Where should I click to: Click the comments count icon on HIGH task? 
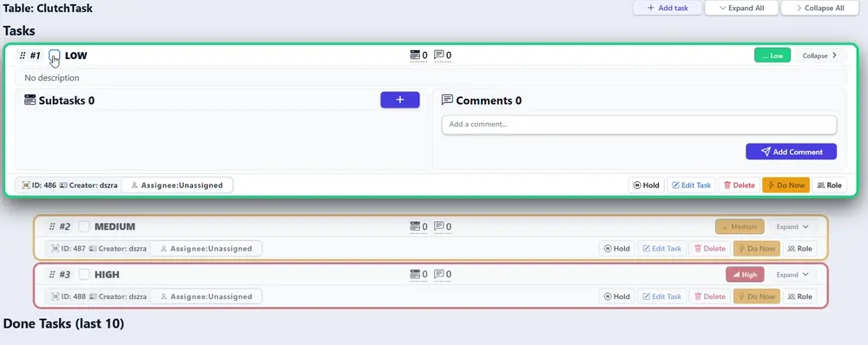439,274
